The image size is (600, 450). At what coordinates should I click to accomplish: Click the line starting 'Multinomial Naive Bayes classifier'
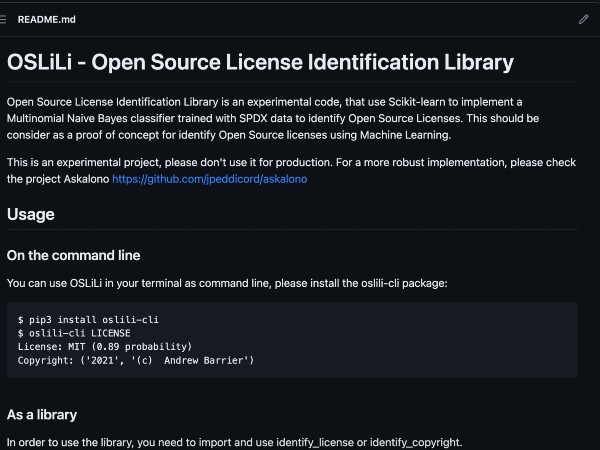click(273, 118)
